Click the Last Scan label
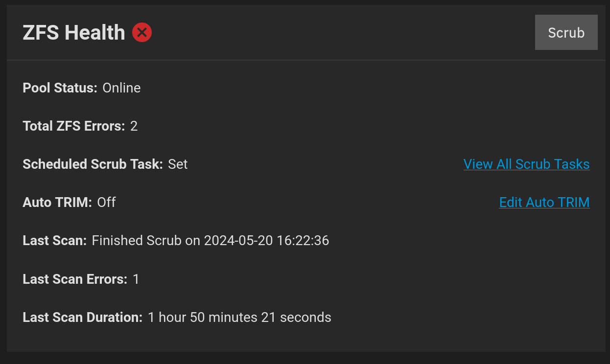 pyautogui.click(x=55, y=240)
